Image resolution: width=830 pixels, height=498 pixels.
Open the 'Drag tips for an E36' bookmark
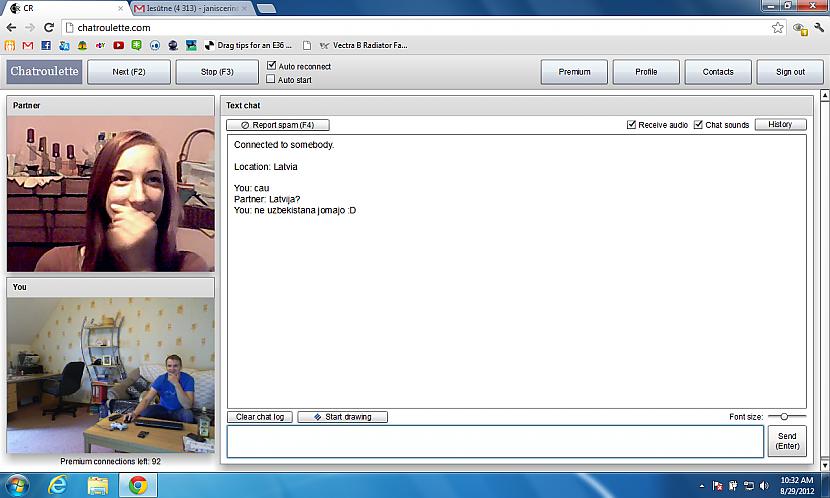coord(248,46)
